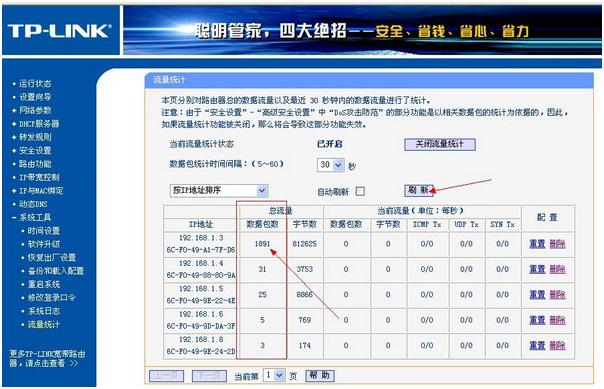The height and width of the screenshot is (389, 604).
Task: Expand IP与MAC绑定 menu
Action: (x=41, y=191)
